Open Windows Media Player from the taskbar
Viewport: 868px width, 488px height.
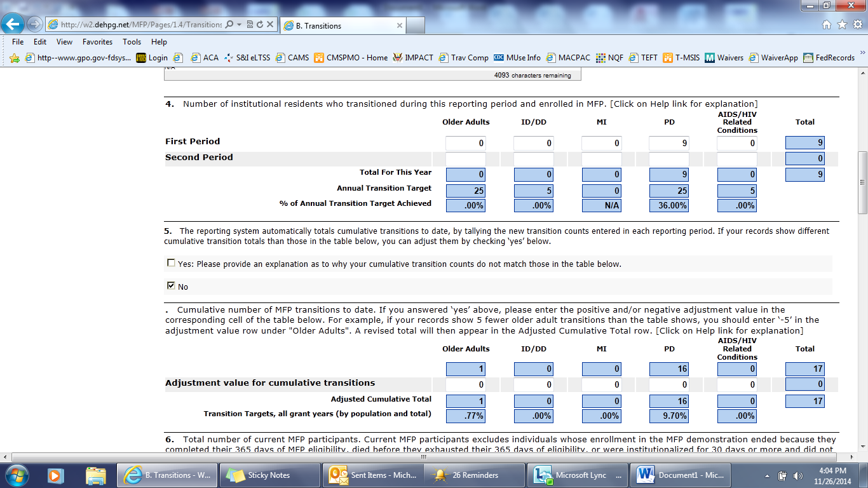55,475
